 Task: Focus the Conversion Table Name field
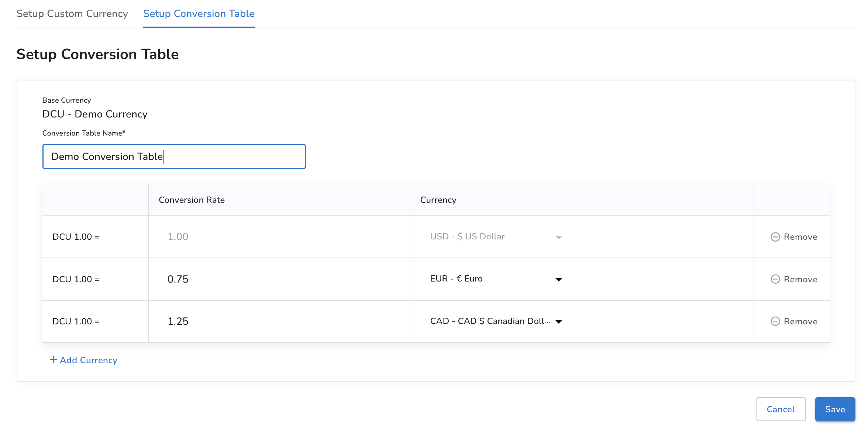coord(174,157)
